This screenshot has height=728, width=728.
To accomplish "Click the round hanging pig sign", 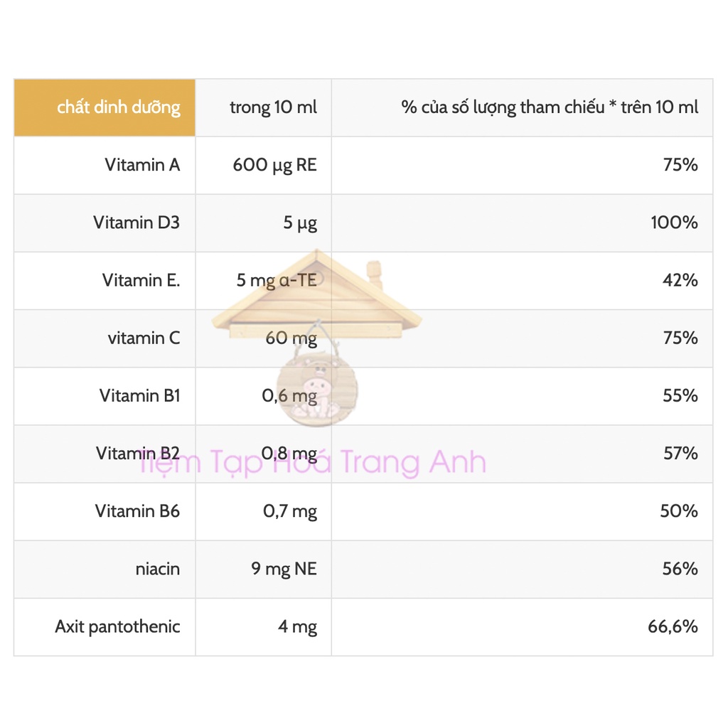I will pyautogui.click(x=317, y=389).
